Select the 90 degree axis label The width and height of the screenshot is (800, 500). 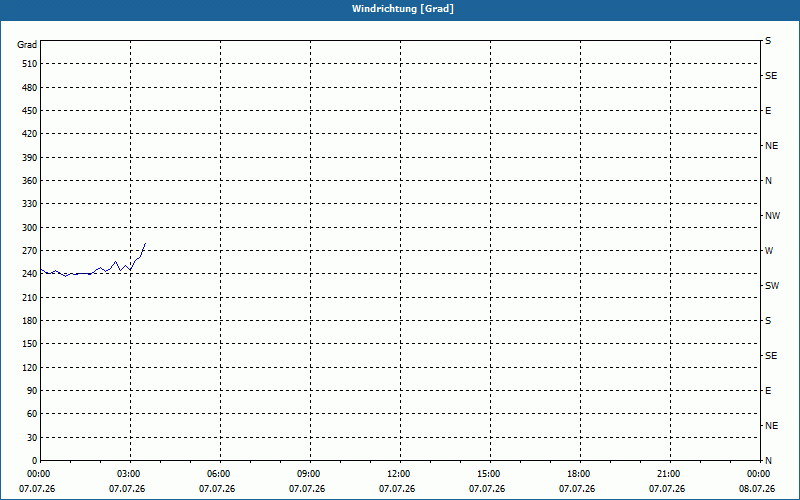(32, 391)
